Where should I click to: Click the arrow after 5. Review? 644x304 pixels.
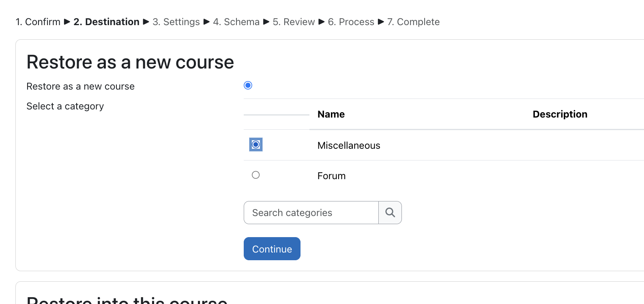point(322,22)
